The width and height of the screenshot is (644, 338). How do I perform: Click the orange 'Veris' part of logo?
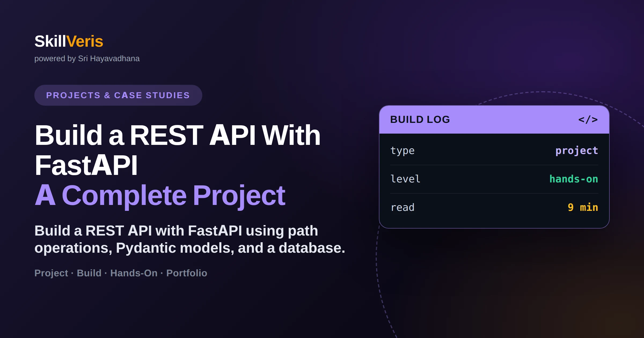pyautogui.click(x=85, y=41)
